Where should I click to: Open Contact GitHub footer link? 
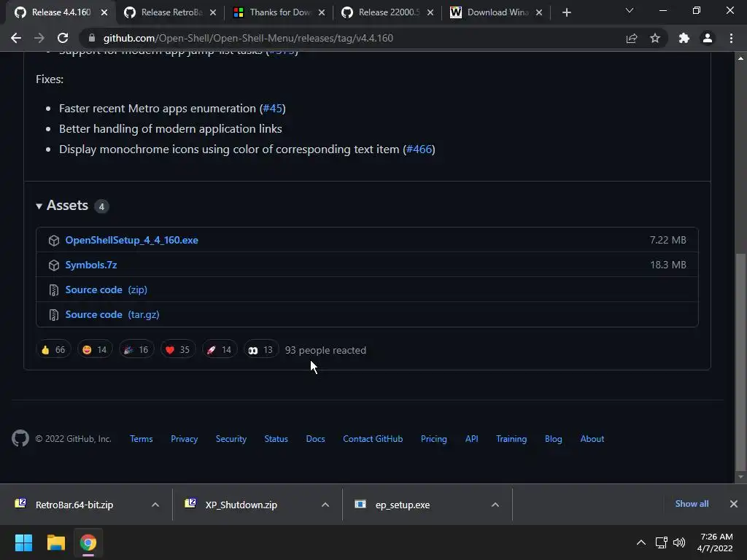[x=373, y=439]
